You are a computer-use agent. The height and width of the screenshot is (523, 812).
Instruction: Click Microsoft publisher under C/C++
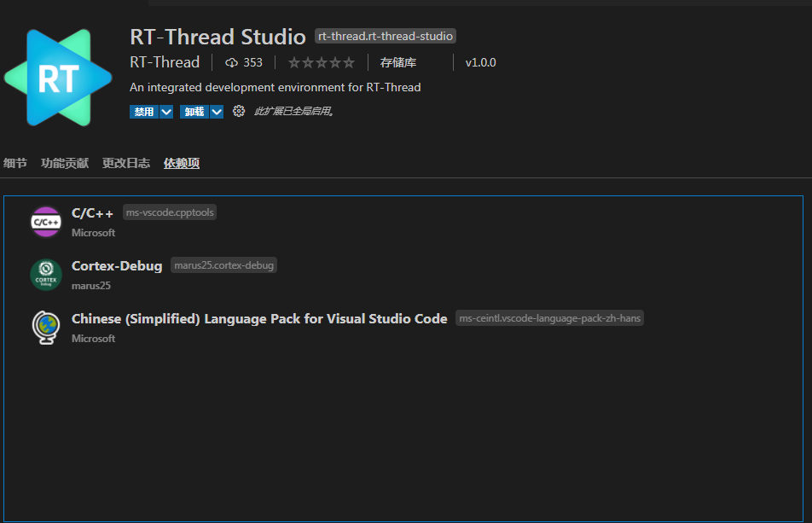(93, 233)
